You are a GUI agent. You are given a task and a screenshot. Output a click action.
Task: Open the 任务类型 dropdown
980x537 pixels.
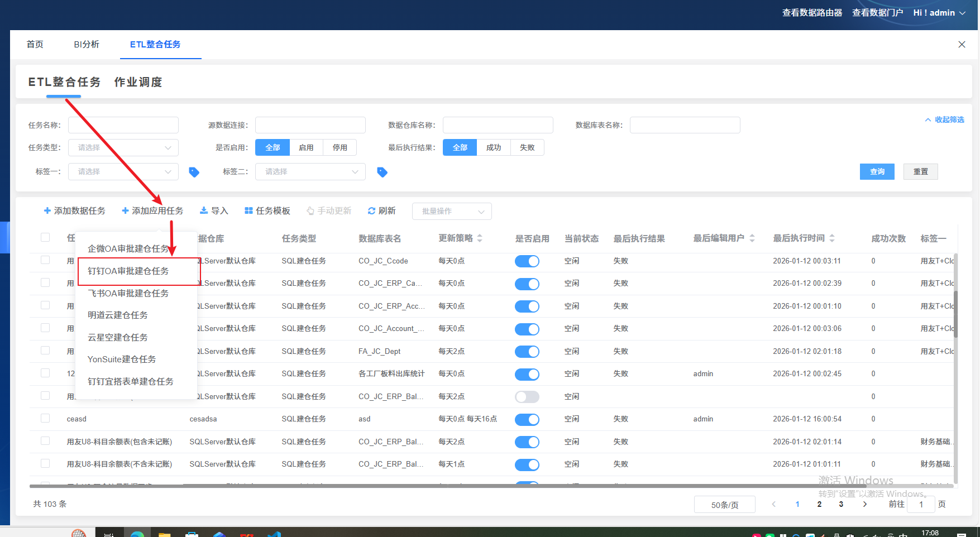click(x=123, y=147)
